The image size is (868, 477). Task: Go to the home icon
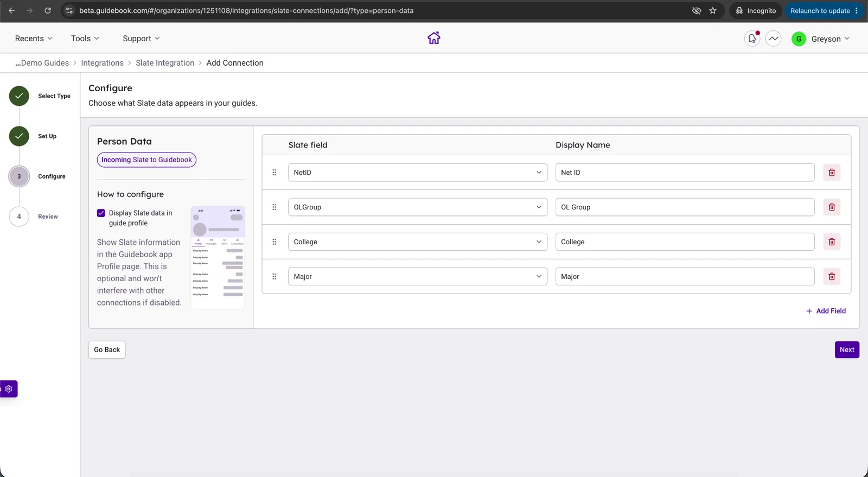click(x=434, y=38)
